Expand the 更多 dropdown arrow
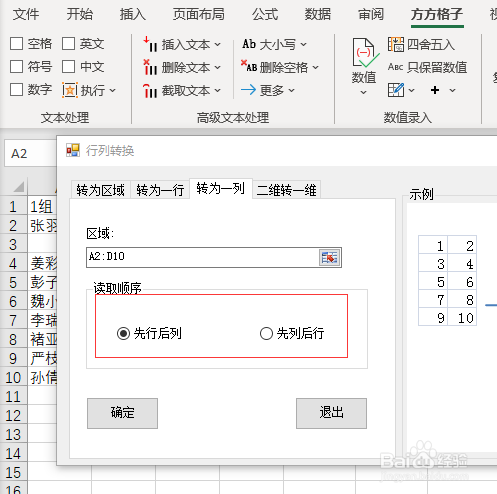Screen dimensions: 497x494 click(x=291, y=90)
